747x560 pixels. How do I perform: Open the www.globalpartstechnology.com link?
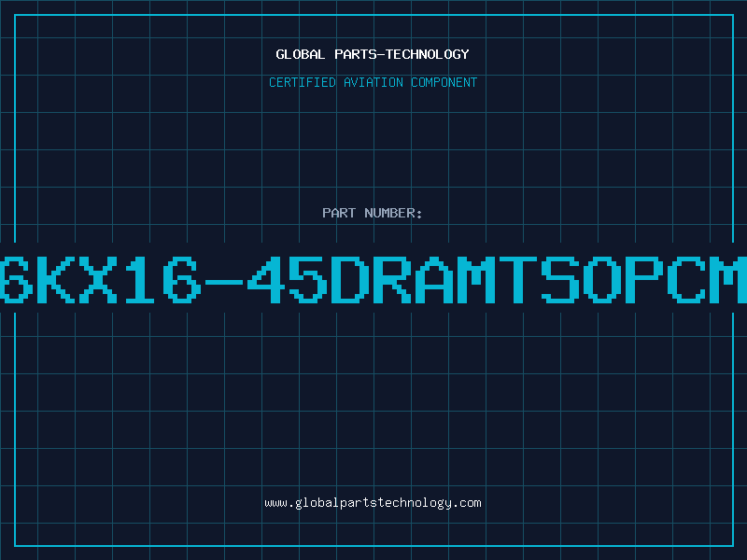[x=373, y=503]
